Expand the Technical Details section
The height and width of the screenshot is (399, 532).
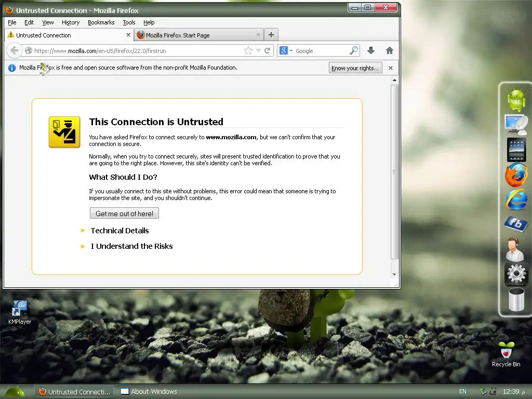click(x=119, y=231)
